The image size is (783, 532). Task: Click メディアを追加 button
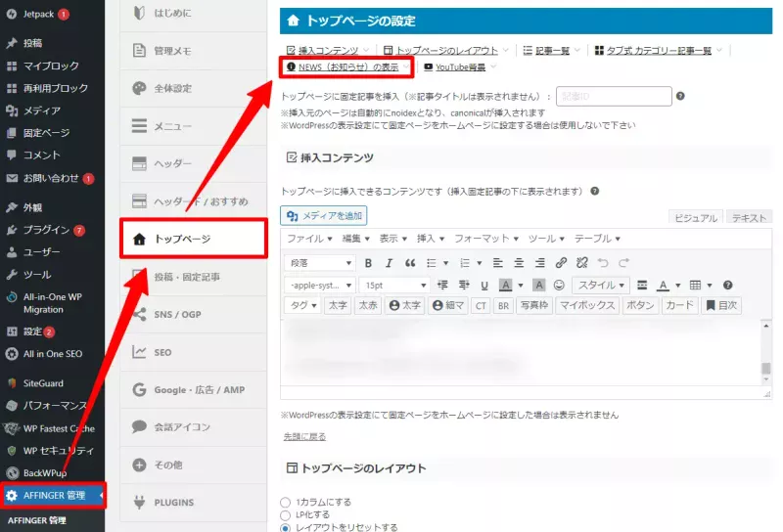(x=324, y=215)
